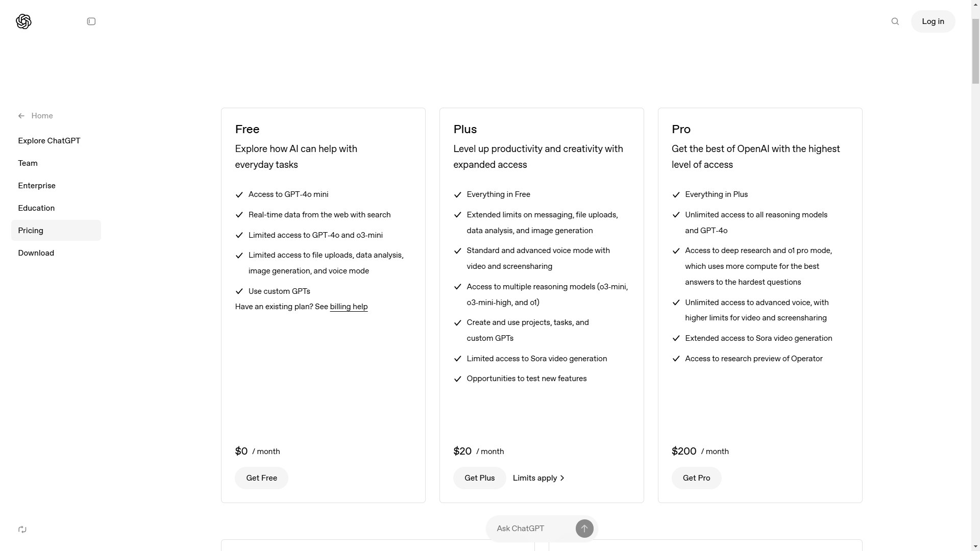This screenshot has height=551, width=980.
Task: Navigate to Download in sidebar
Action: click(x=36, y=253)
